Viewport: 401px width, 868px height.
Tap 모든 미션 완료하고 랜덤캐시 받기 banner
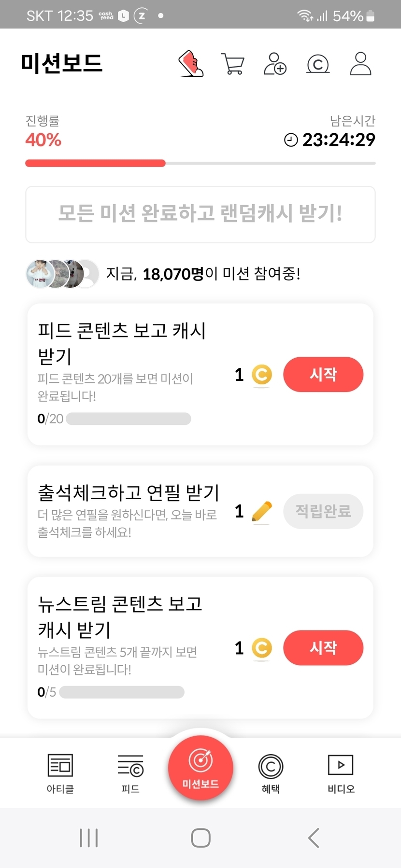pyautogui.click(x=200, y=214)
